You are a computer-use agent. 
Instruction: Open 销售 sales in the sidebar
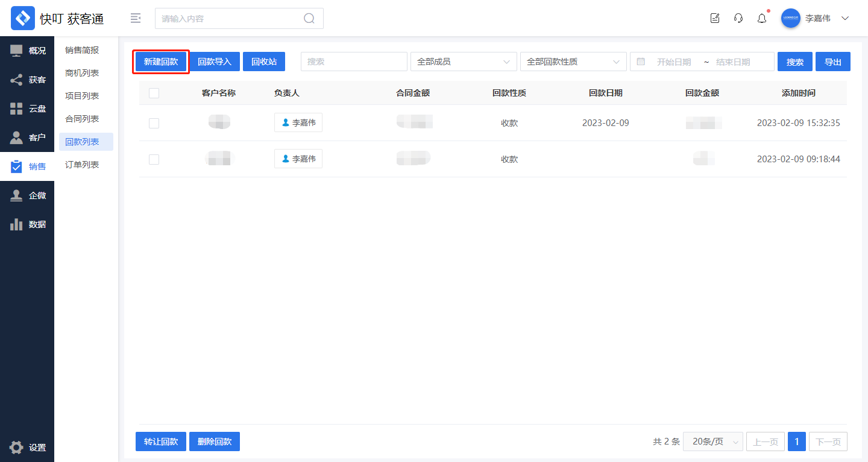click(x=27, y=166)
